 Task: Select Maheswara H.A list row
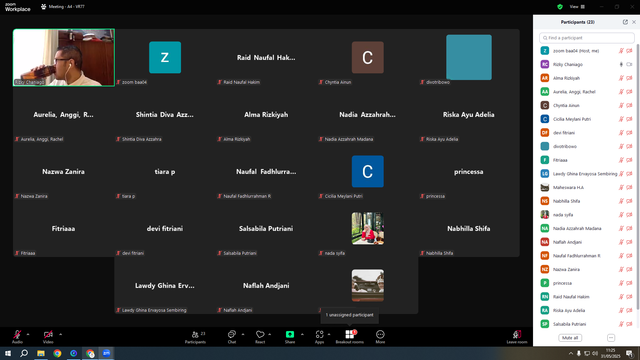tap(587, 187)
